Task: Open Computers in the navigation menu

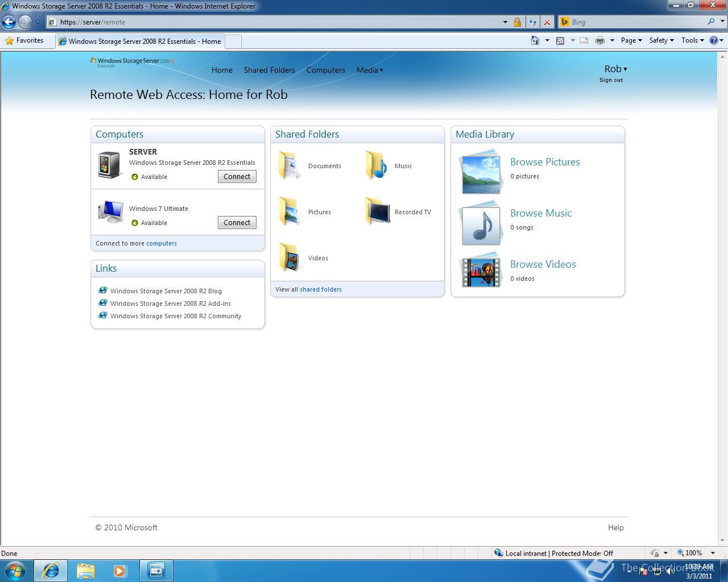Action: point(326,70)
